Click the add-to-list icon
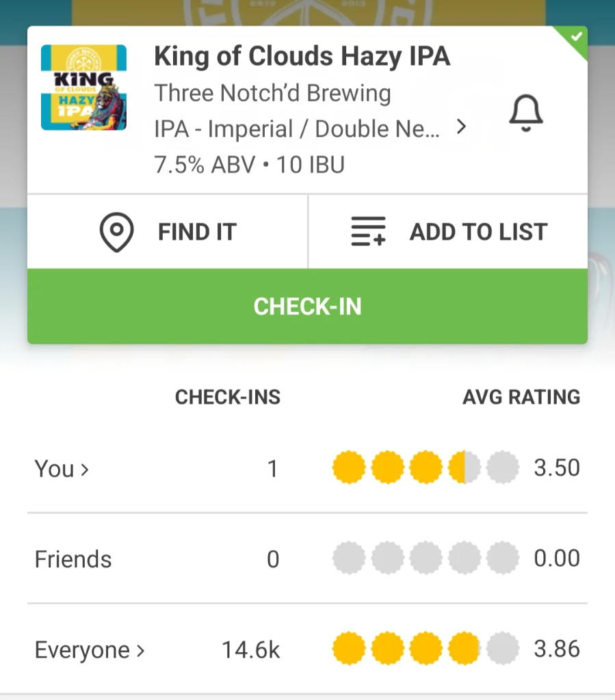The image size is (615, 700). tap(368, 232)
